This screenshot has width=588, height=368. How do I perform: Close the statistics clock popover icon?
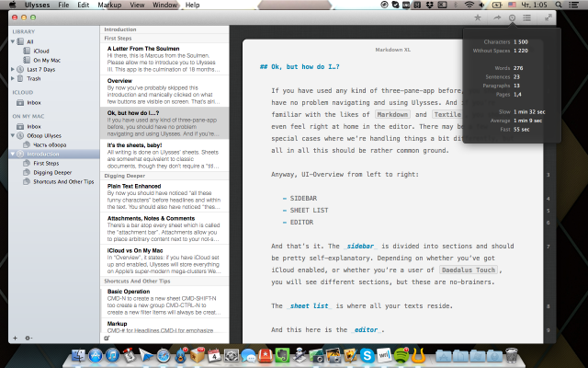click(512, 17)
